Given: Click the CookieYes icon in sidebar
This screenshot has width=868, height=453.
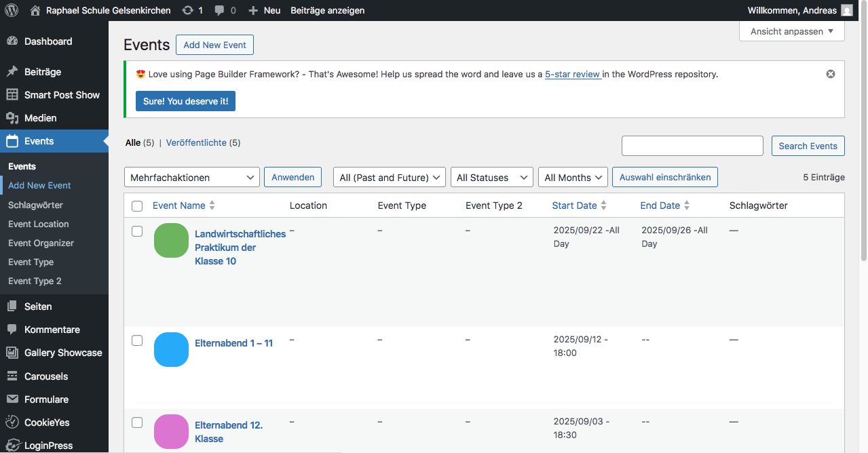Looking at the screenshot, I should click(12, 422).
